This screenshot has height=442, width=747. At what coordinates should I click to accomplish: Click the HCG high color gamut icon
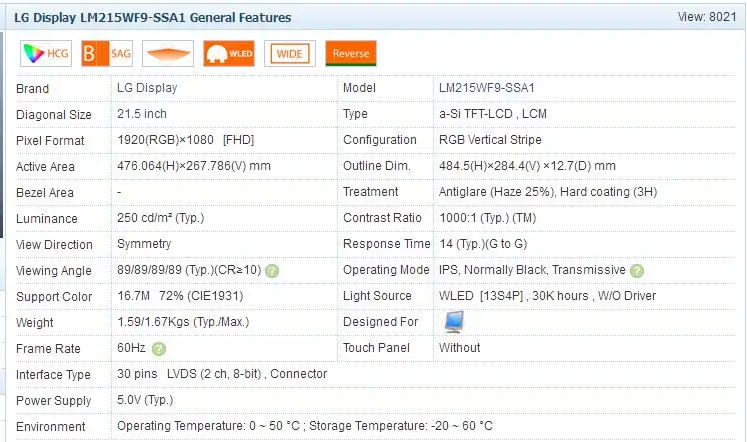pos(46,54)
